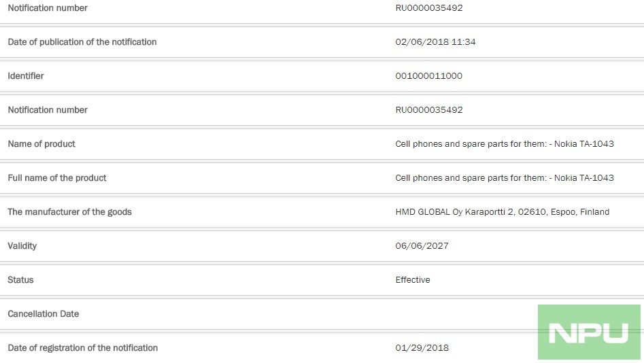The width and height of the screenshot is (644, 363).
Task: Select the first notification number RU0000035492
Action: coord(429,7)
